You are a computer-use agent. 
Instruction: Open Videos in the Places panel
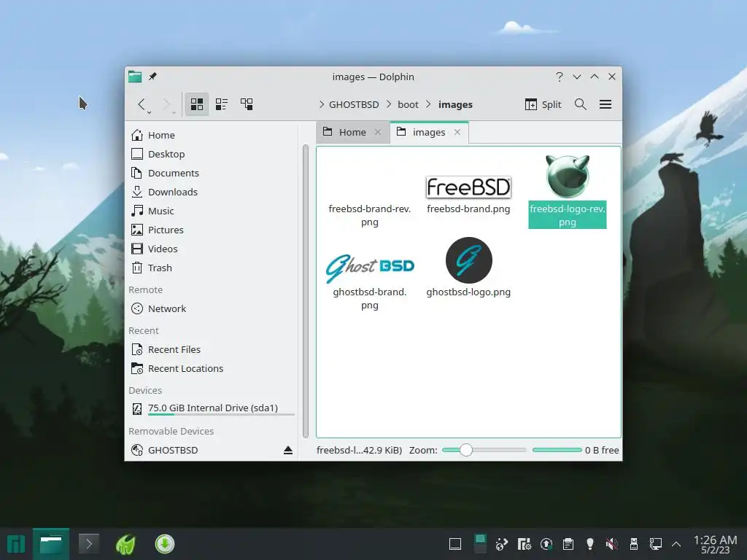pyautogui.click(x=212, y=249)
